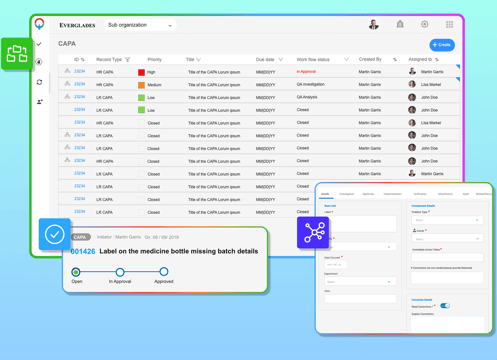Click the red High priority swatch

pos(141,72)
